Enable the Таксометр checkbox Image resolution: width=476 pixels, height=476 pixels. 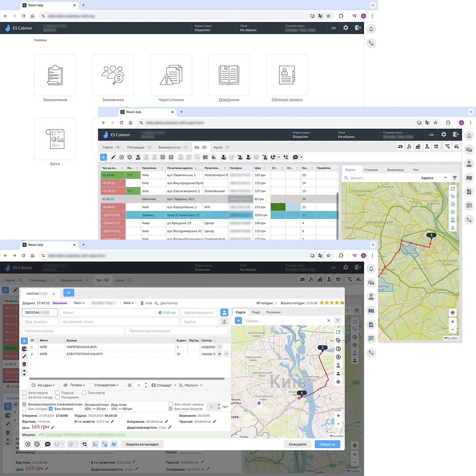point(84,393)
